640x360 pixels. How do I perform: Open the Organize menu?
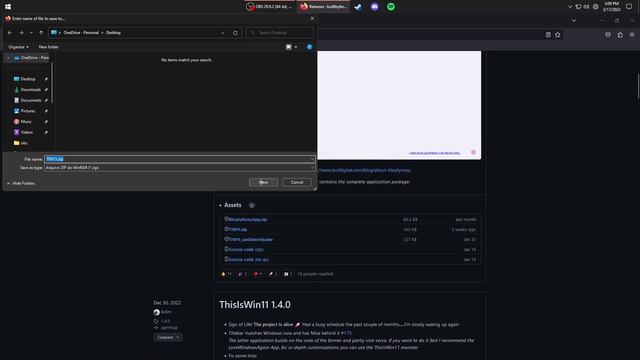click(x=18, y=47)
